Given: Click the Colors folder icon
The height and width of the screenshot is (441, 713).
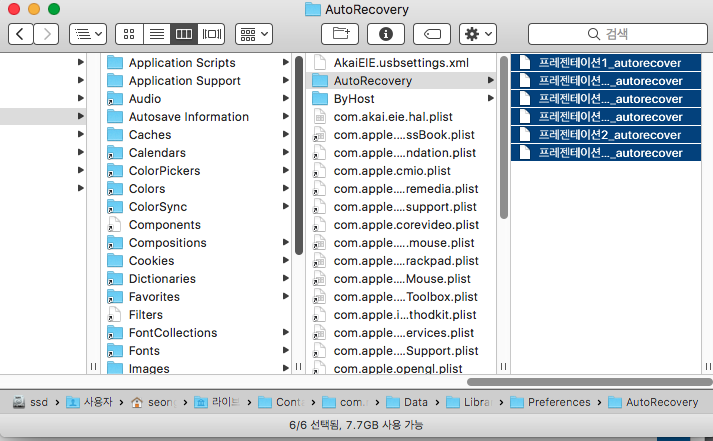Looking at the screenshot, I should click(115, 189).
